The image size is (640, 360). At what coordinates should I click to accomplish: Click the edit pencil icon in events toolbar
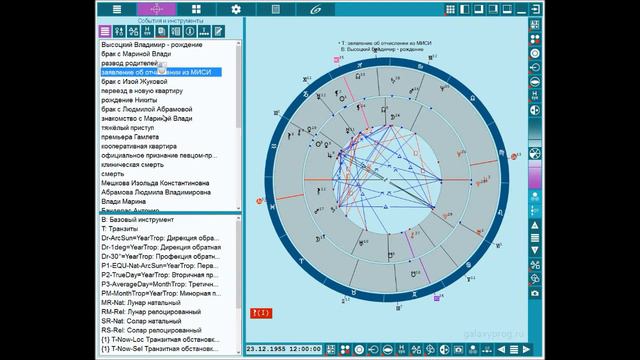coord(218,31)
